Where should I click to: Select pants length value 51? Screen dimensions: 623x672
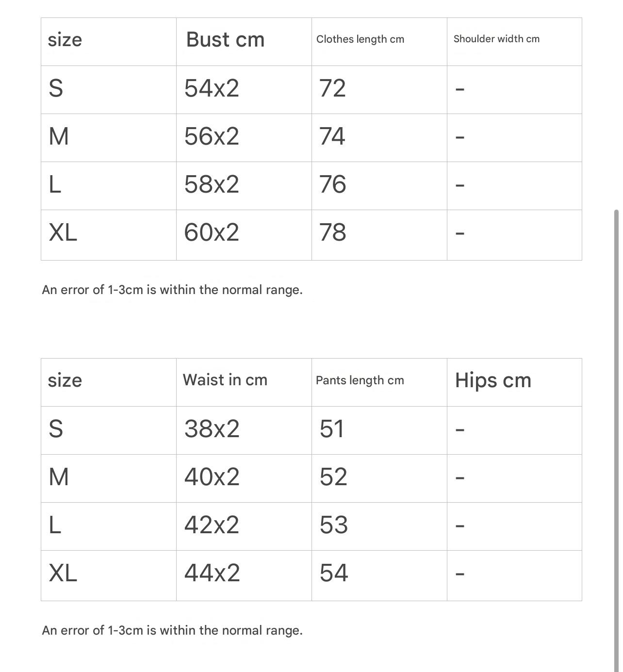[x=332, y=429]
